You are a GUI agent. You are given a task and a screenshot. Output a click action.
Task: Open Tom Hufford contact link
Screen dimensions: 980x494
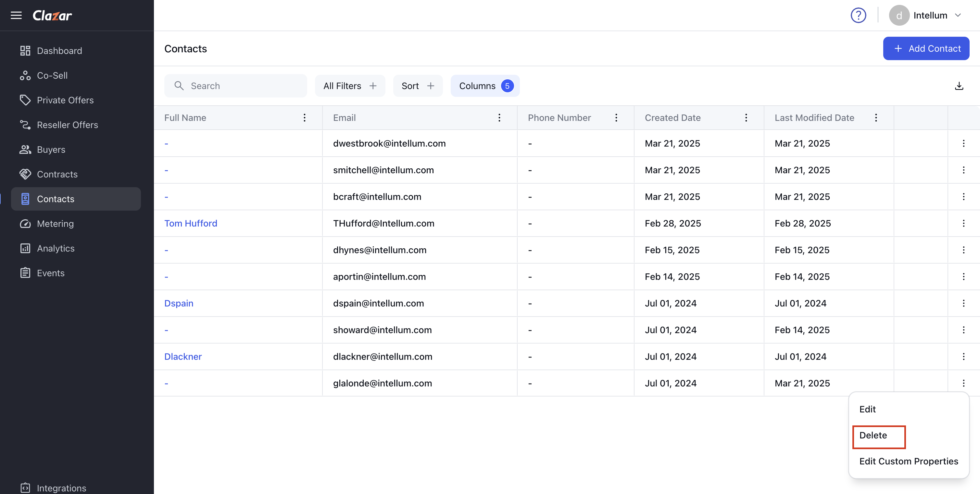[x=191, y=223]
